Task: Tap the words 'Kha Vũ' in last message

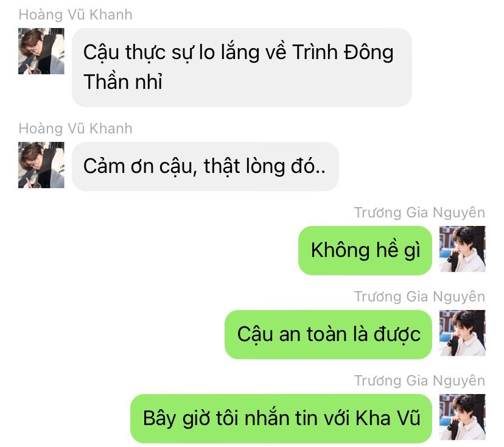Action: pyautogui.click(x=388, y=418)
